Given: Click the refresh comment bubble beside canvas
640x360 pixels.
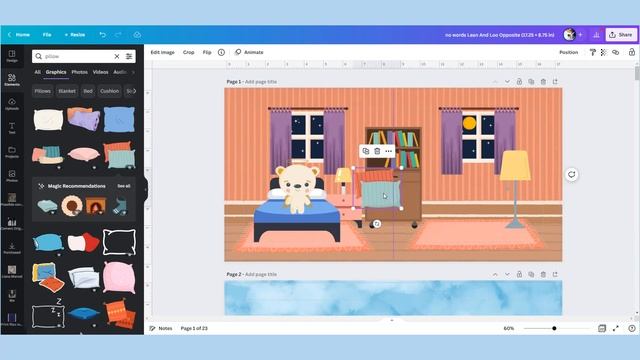Looking at the screenshot, I should click(571, 174).
